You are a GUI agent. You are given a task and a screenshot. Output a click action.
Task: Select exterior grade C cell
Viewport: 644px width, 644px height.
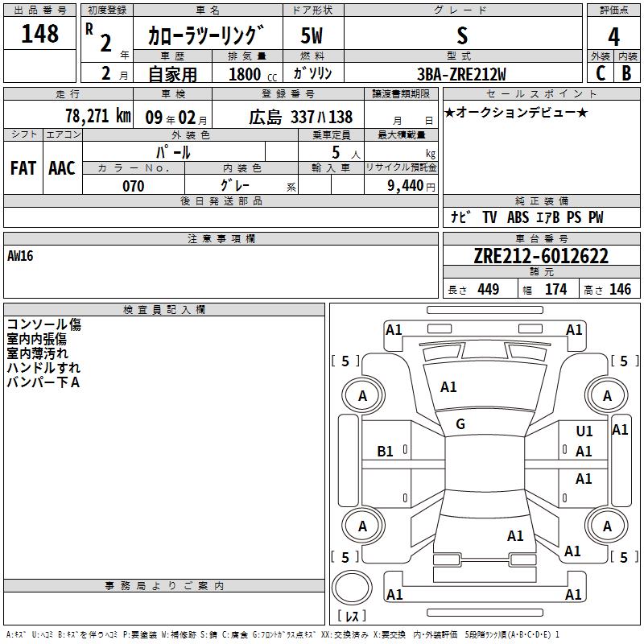601,73
